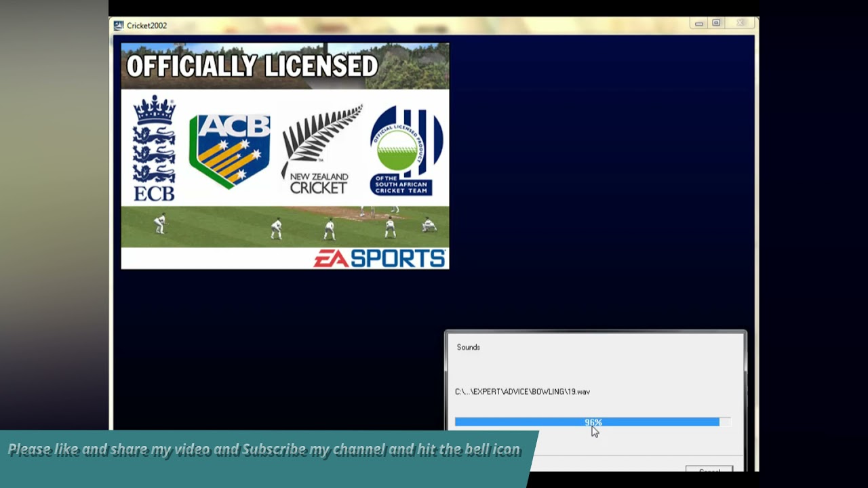Click the South African cricket team logo

406,150
